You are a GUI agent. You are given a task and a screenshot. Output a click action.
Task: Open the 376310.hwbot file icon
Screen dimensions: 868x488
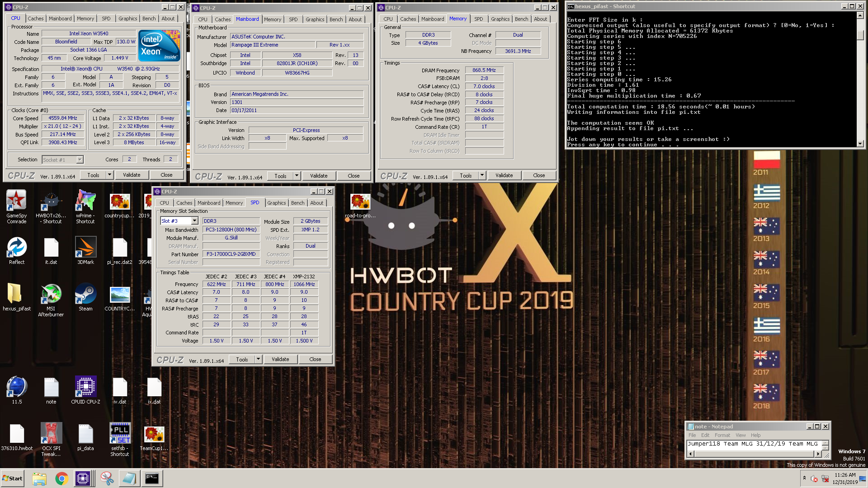coord(17,437)
